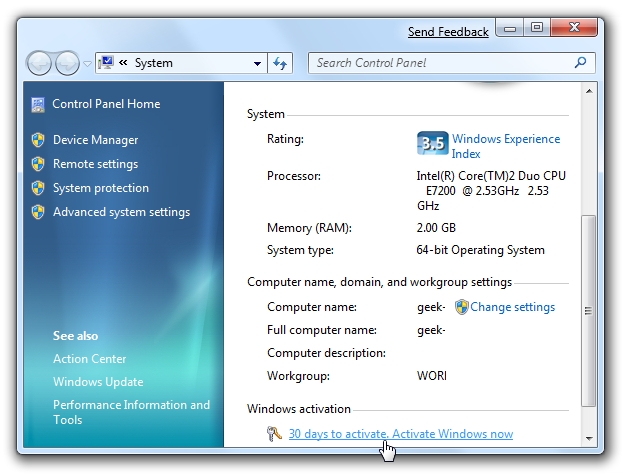Screen dimensions: 623x476
Task: Click the shield icon beside Change settings
Action: (x=461, y=307)
